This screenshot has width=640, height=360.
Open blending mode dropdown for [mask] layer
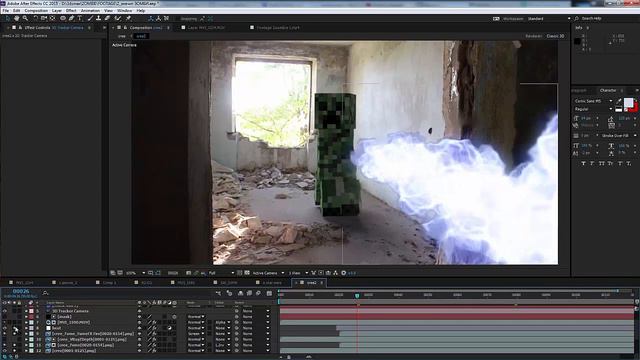tap(196, 317)
